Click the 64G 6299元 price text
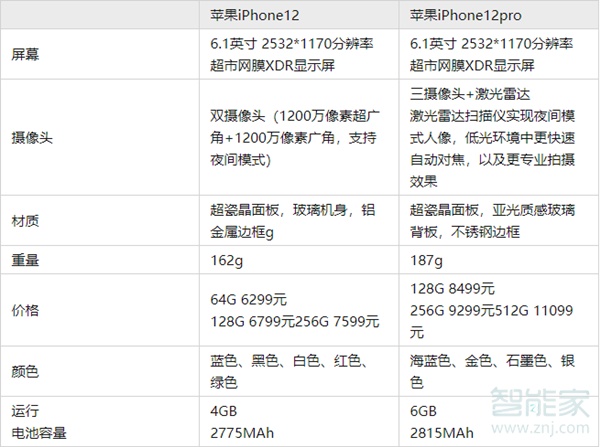Image resolution: width=600 pixels, height=447 pixels. point(248,299)
